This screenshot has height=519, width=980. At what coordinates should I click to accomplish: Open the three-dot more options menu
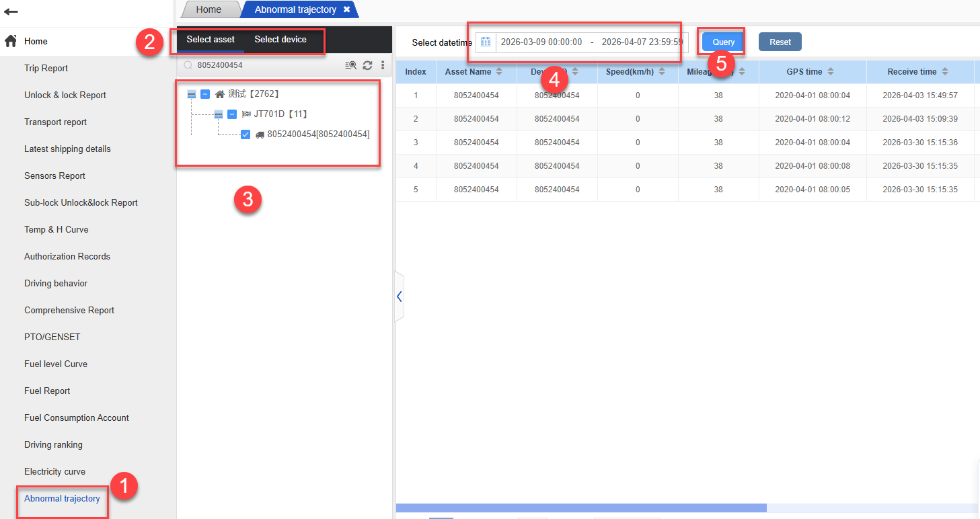383,65
